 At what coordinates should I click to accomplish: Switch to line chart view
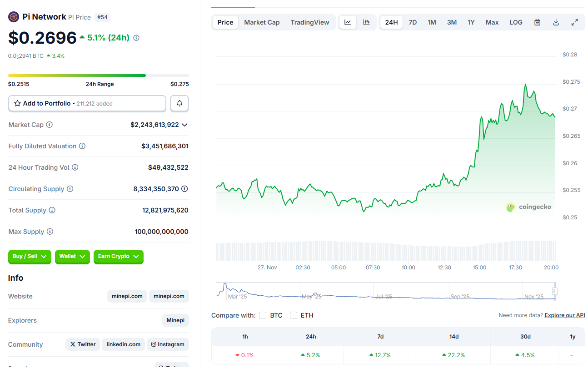pos(348,22)
